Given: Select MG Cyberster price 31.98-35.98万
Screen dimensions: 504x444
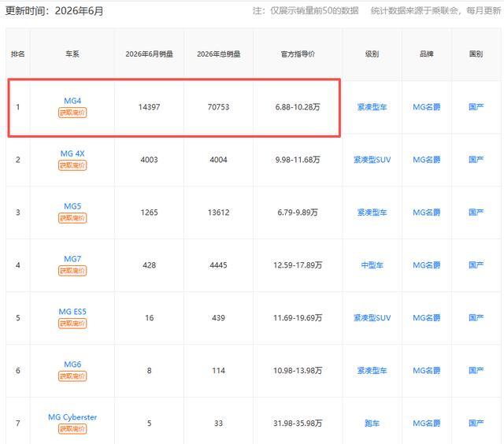Looking at the screenshot, I should point(298,423).
